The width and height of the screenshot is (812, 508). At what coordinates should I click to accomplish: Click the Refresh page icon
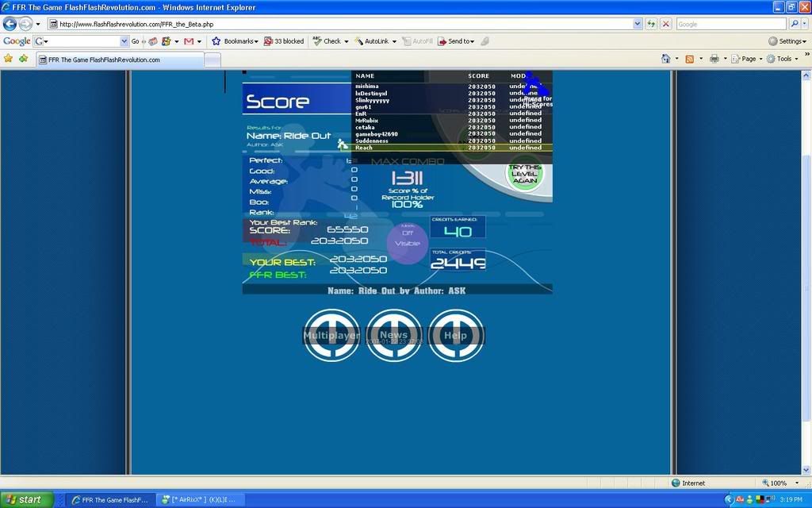coord(651,24)
